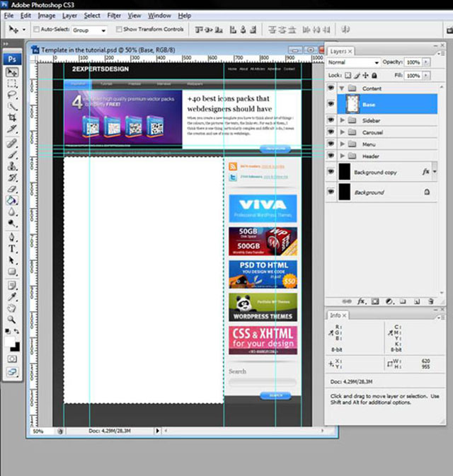
Task: Hide the Carousel group
Action: point(331,132)
